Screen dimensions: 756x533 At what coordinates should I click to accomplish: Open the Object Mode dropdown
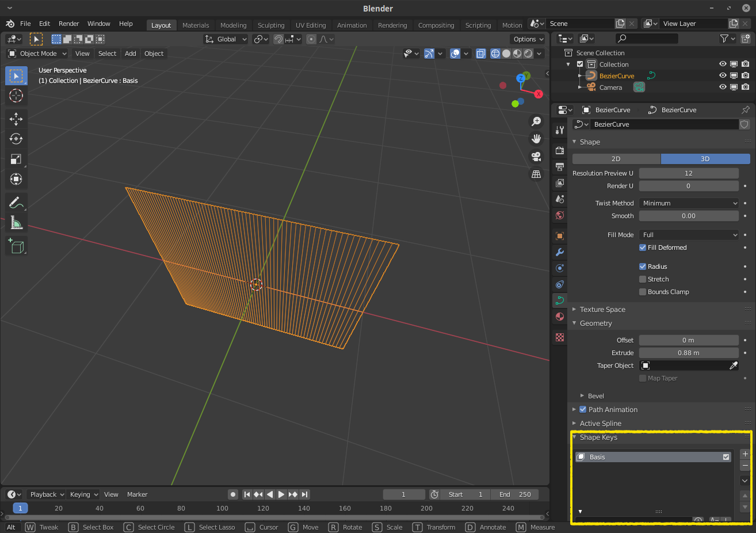pyautogui.click(x=37, y=54)
